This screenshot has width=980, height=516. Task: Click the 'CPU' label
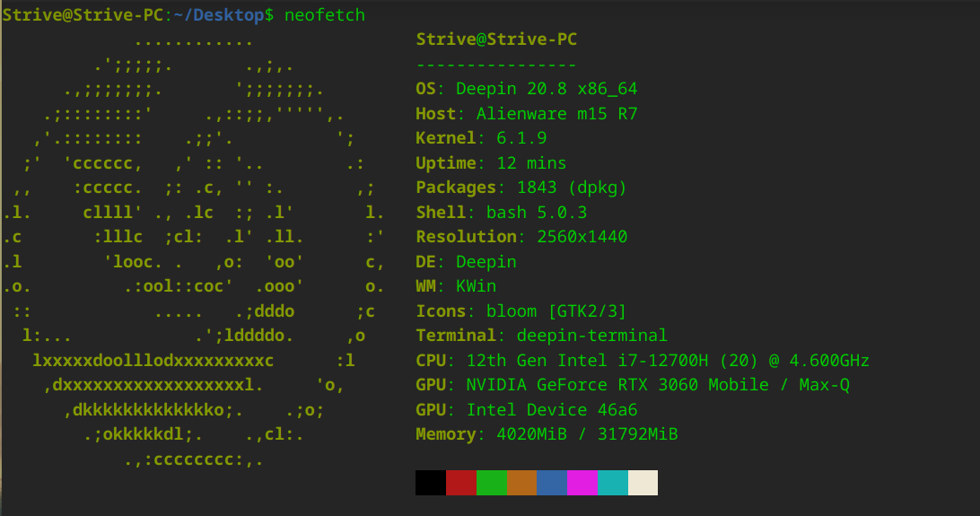coord(431,361)
